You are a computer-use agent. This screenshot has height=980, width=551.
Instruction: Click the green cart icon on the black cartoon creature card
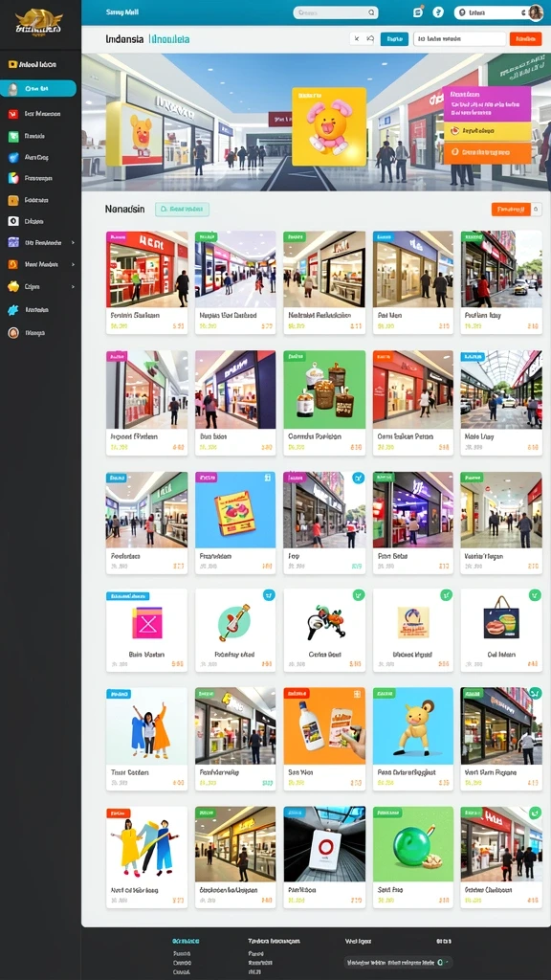[358, 595]
